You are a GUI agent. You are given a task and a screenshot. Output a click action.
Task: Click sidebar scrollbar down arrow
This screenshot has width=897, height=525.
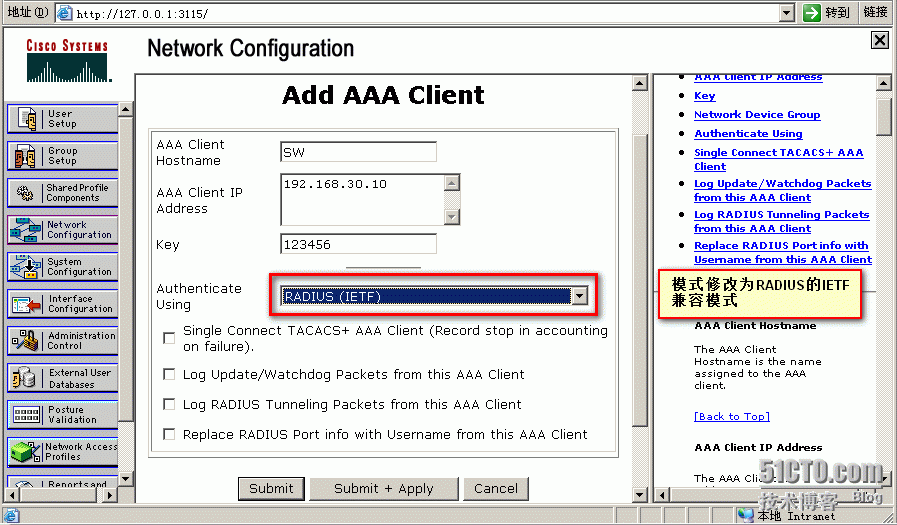tap(126, 479)
